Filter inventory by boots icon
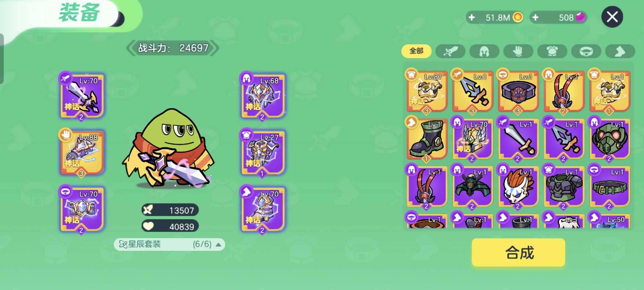Image resolution: width=644 pixels, height=290 pixels. click(620, 51)
